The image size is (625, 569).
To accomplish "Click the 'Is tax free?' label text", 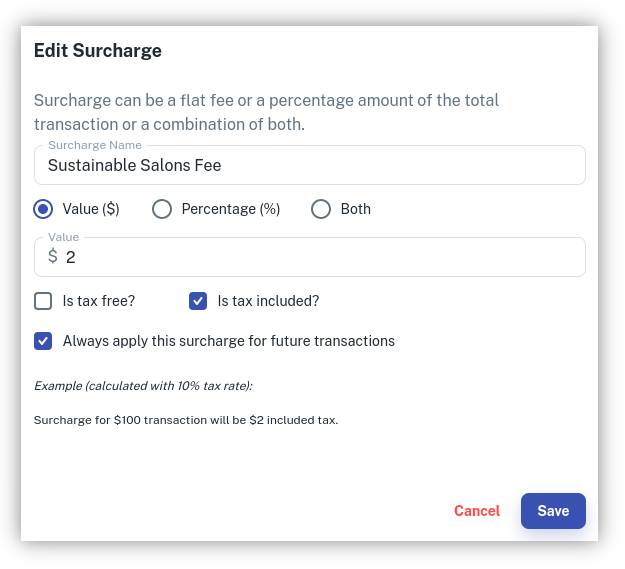I will pyautogui.click(x=99, y=300).
